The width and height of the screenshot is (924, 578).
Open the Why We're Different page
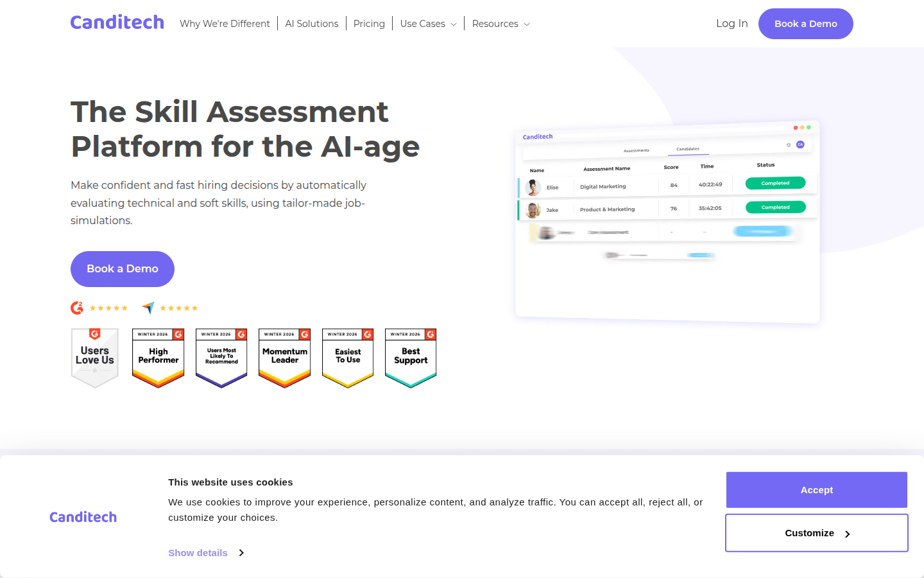click(x=225, y=24)
